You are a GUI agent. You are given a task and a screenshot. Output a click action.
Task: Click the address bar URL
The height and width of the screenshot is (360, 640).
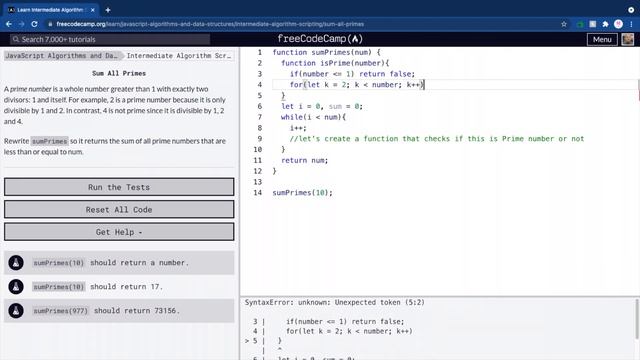point(210,24)
